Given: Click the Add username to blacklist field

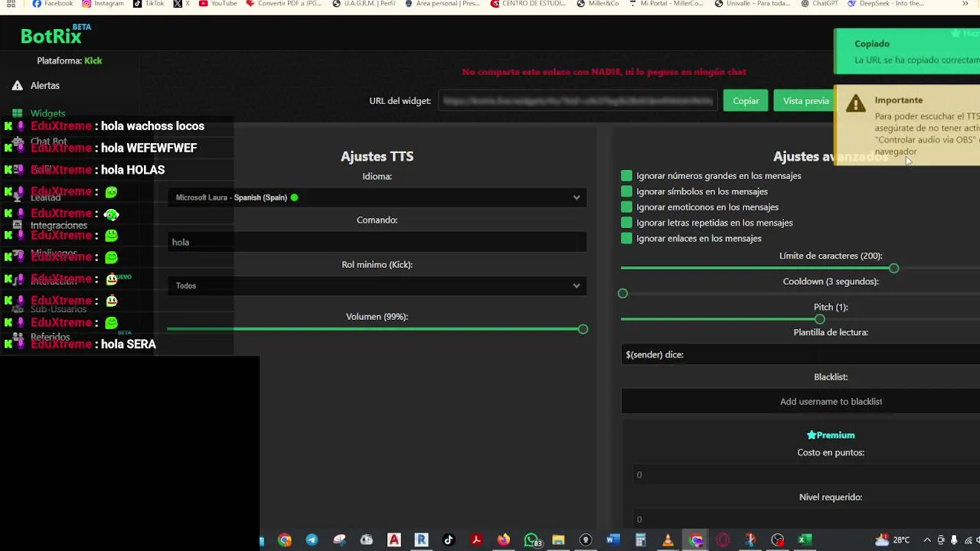Looking at the screenshot, I should coord(801,401).
